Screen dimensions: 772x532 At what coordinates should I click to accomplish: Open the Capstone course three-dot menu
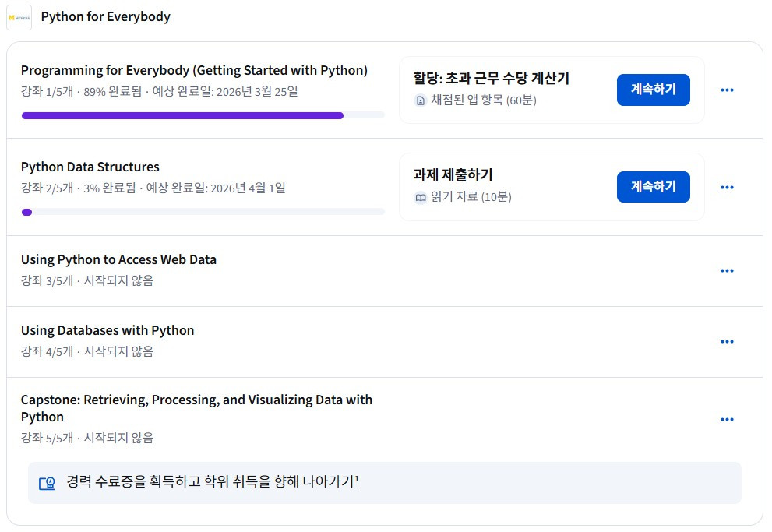click(x=727, y=420)
